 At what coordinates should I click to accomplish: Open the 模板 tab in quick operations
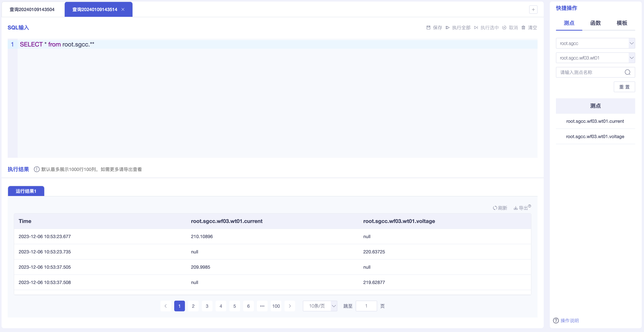pyautogui.click(x=622, y=23)
